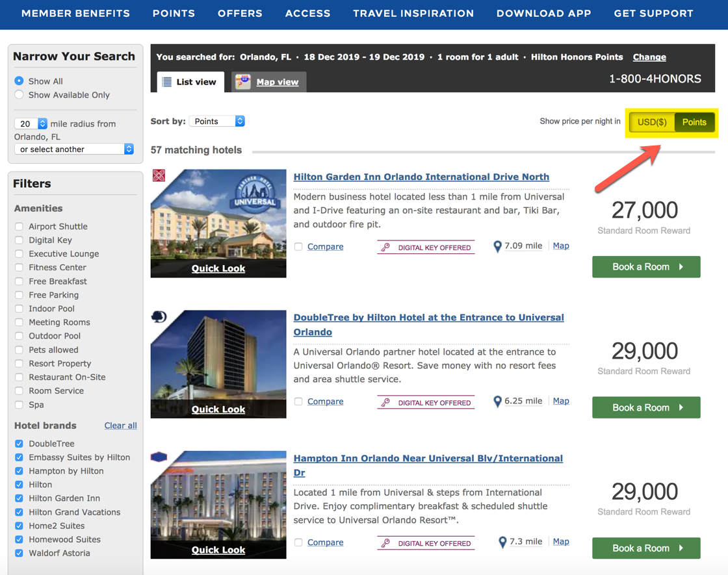Click key icon on Hampton Inn digital key badge

tap(385, 543)
